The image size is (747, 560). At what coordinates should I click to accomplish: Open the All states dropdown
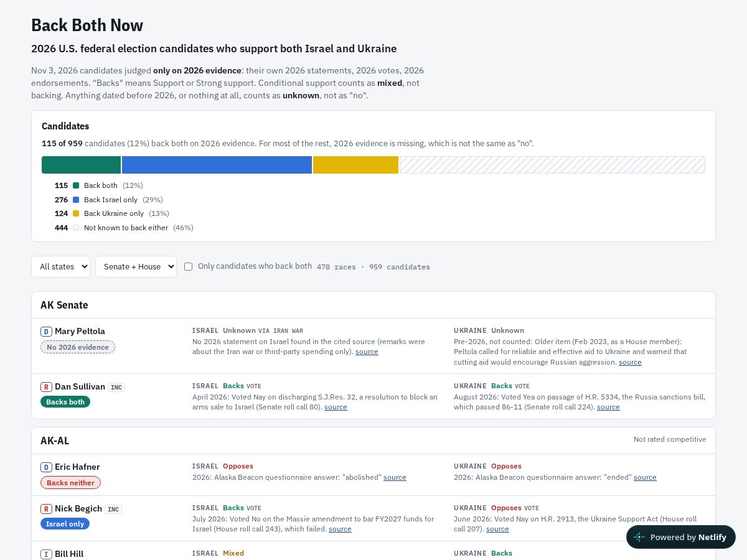[x=60, y=266]
